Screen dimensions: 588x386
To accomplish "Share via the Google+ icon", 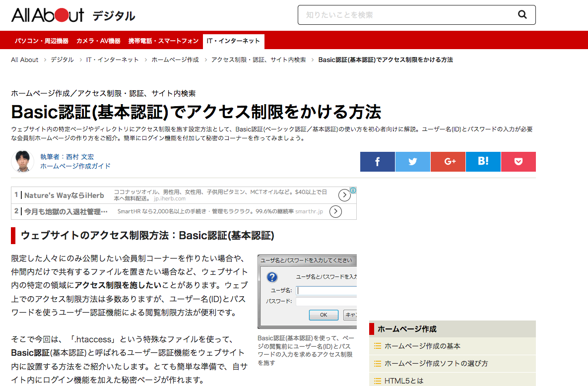I will (448, 161).
